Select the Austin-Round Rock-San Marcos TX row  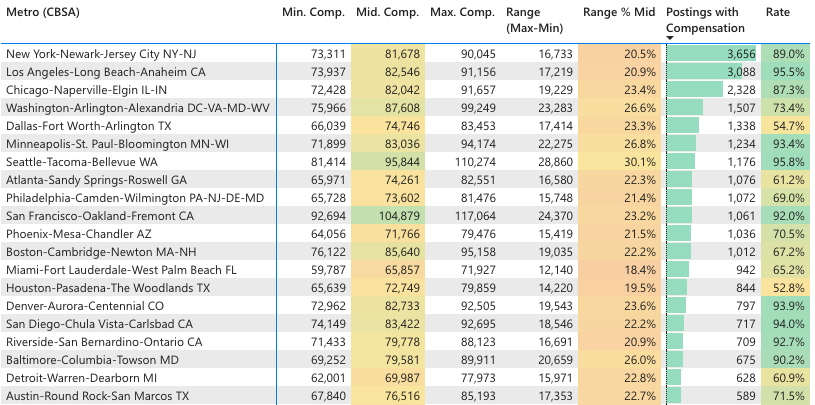coord(98,396)
